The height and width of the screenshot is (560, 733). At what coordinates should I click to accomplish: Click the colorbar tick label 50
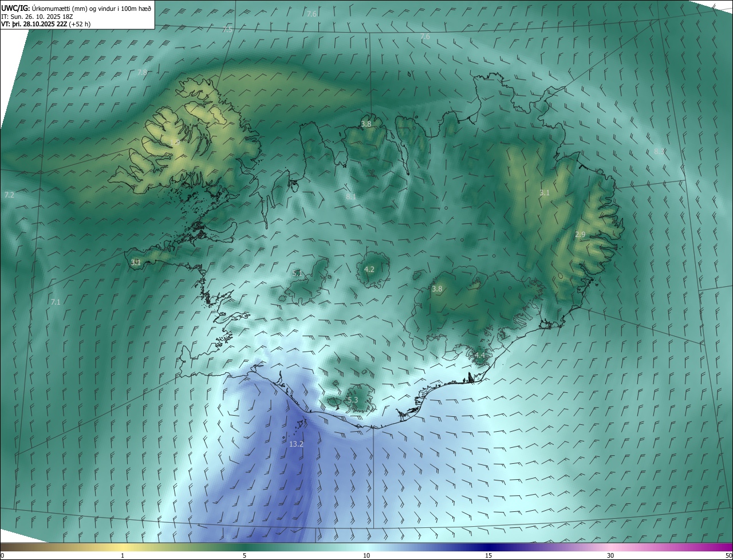pos(728,555)
